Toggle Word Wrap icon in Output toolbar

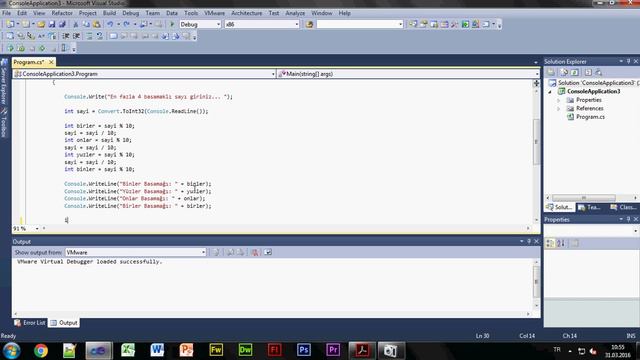[268, 252]
